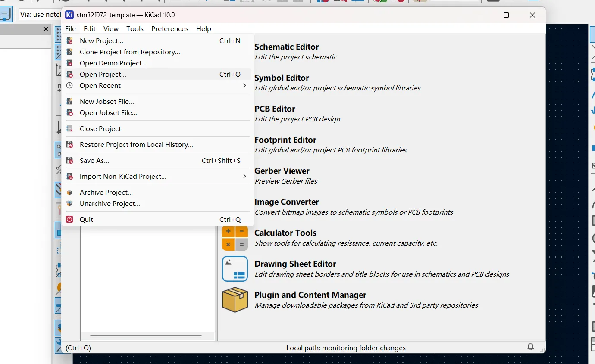Expand the Open Recent submenu
The height and width of the screenshot is (364, 595).
point(157,85)
